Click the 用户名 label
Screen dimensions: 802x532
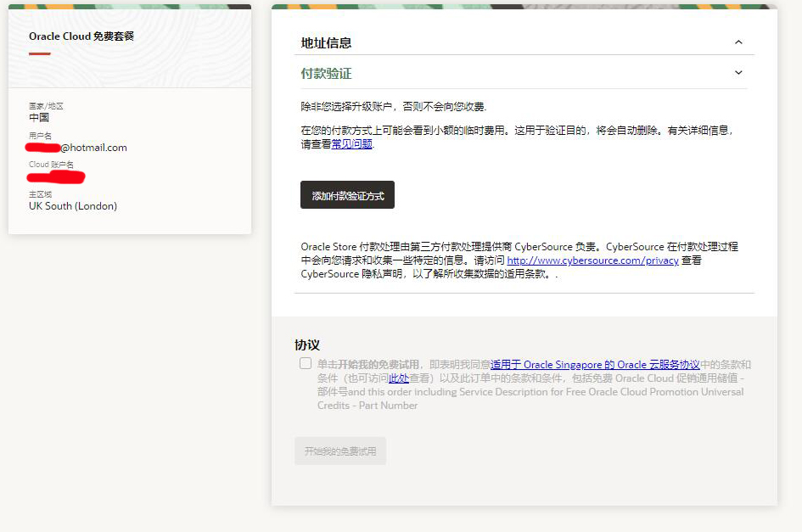(40, 136)
